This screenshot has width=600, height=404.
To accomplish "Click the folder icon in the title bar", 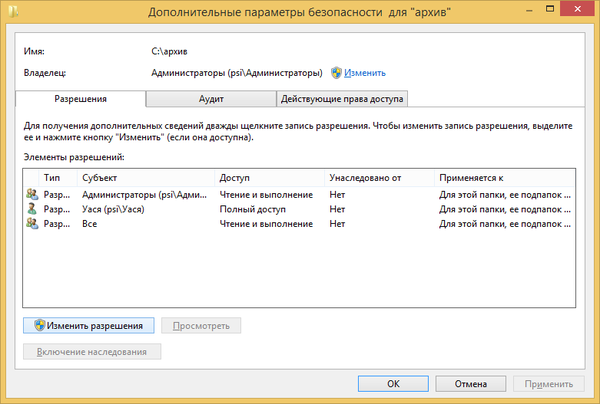I will coord(14,13).
